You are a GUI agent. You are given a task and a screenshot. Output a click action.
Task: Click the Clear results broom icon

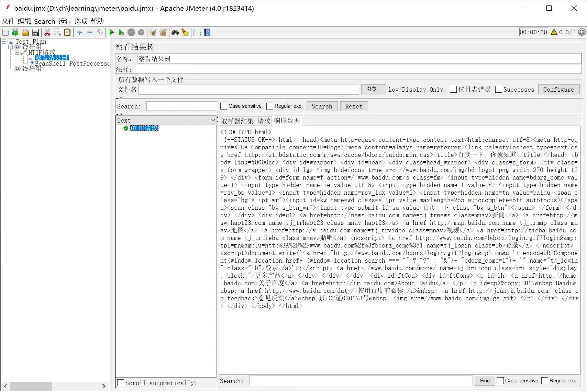(x=153, y=32)
